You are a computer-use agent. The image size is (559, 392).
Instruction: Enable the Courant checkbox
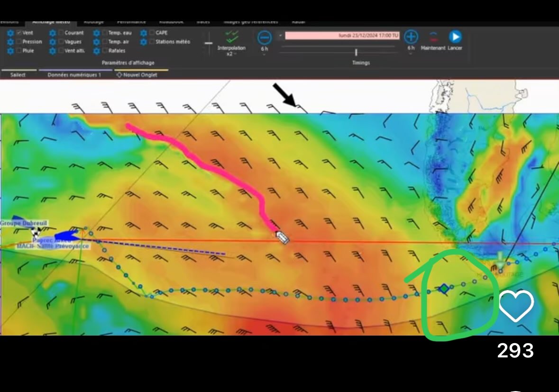point(61,32)
